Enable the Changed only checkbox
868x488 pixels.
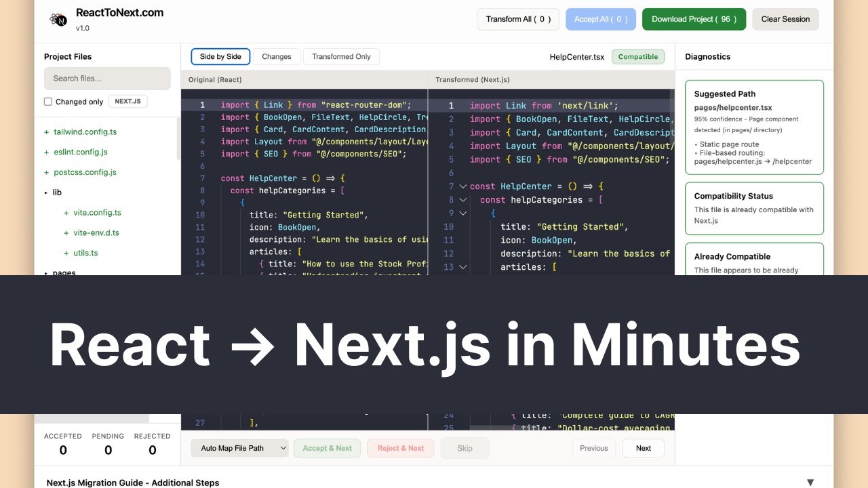coord(48,102)
